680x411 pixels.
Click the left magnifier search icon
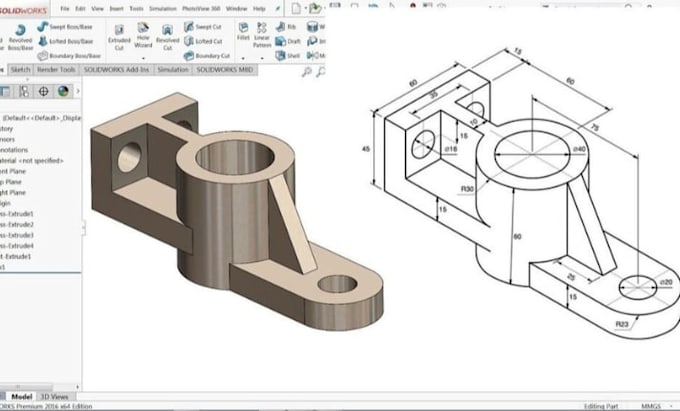[x=307, y=72]
